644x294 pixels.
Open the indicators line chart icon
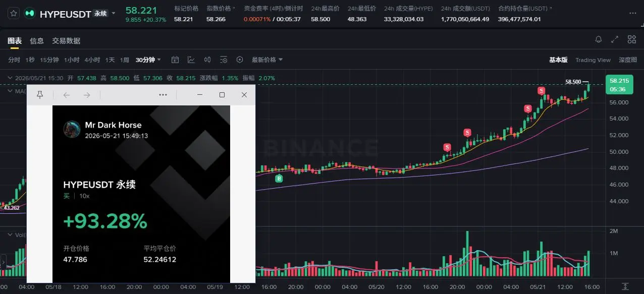click(x=191, y=60)
